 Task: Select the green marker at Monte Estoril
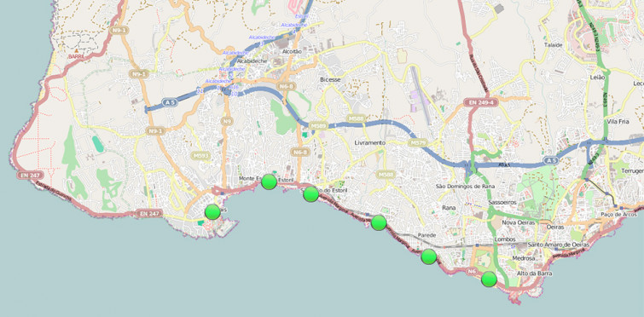click(x=269, y=182)
